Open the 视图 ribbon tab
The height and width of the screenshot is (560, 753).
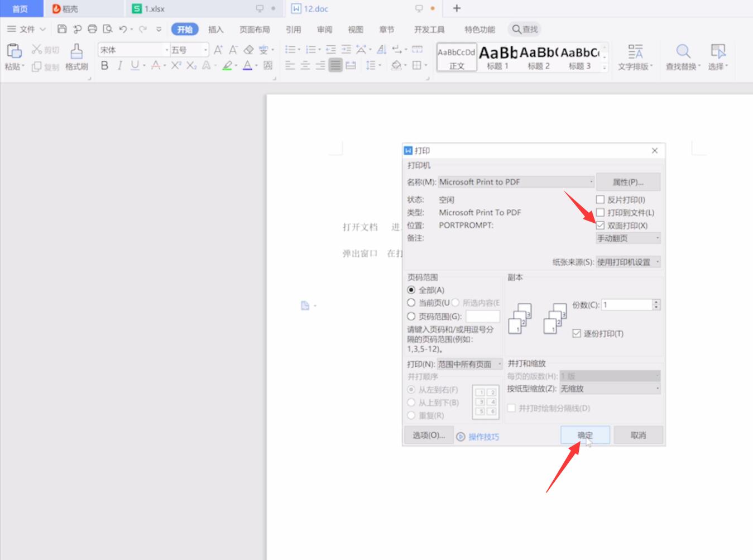point(356,30)
